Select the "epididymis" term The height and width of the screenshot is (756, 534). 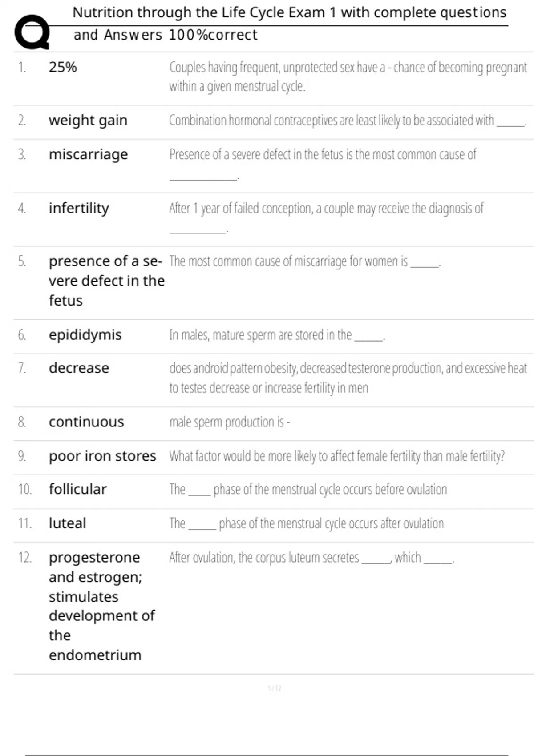pos(85,335)
